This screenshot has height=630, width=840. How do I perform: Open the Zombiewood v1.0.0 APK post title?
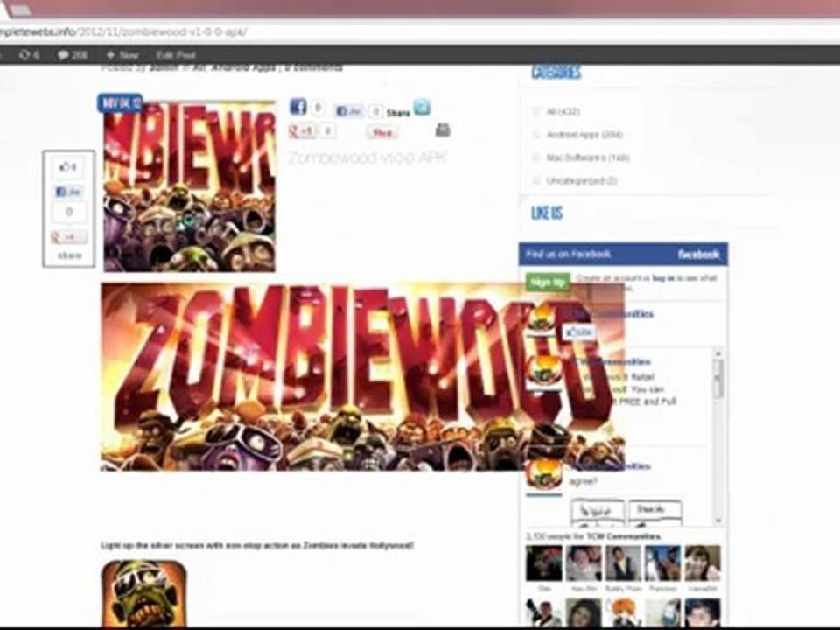point(367,157)
